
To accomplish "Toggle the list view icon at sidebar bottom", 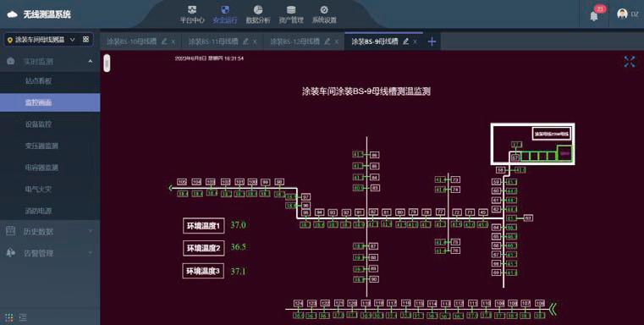I will (x=23, y=317).
